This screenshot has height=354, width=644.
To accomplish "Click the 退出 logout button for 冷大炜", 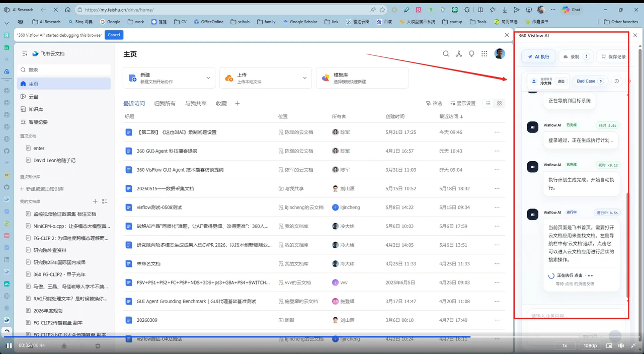I will (x=561, y=81).
